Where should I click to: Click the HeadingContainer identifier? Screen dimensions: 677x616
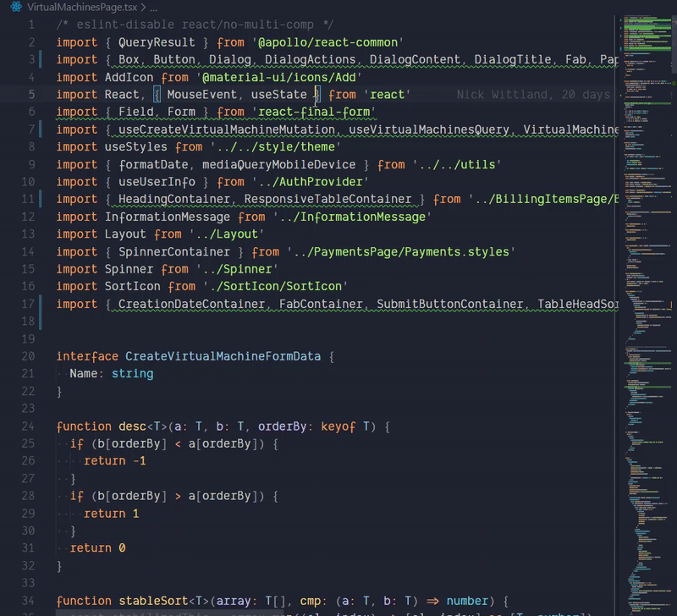(174, 199)
